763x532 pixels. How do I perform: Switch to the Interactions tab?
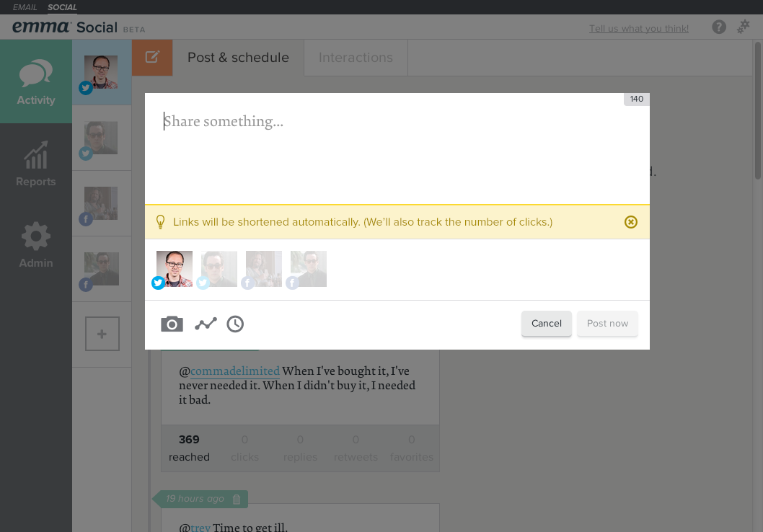coord(356,58)
